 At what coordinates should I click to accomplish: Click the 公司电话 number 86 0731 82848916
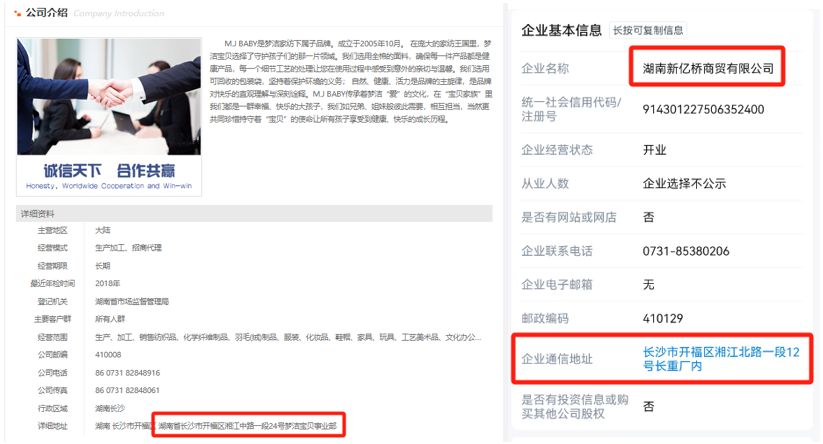coord(128,373)
